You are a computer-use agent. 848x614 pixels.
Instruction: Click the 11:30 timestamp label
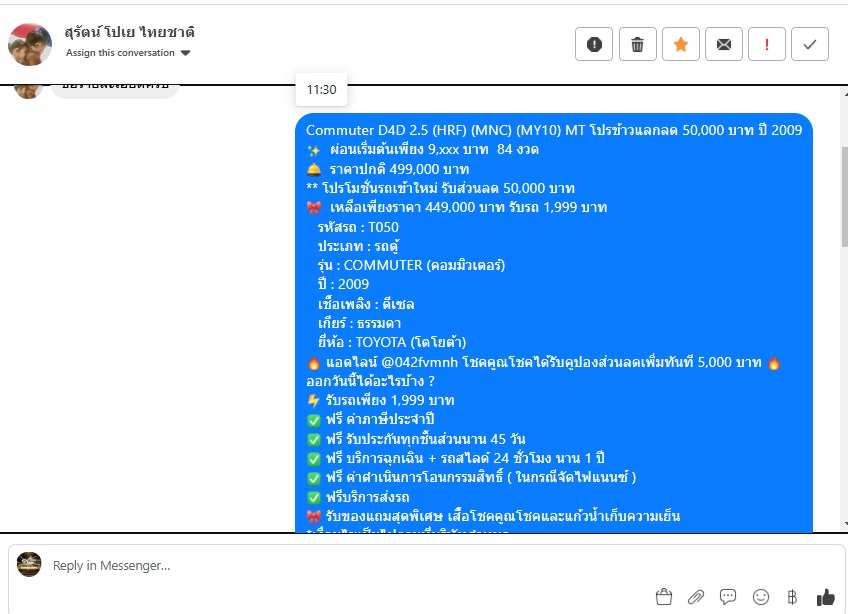pos(321,90)
